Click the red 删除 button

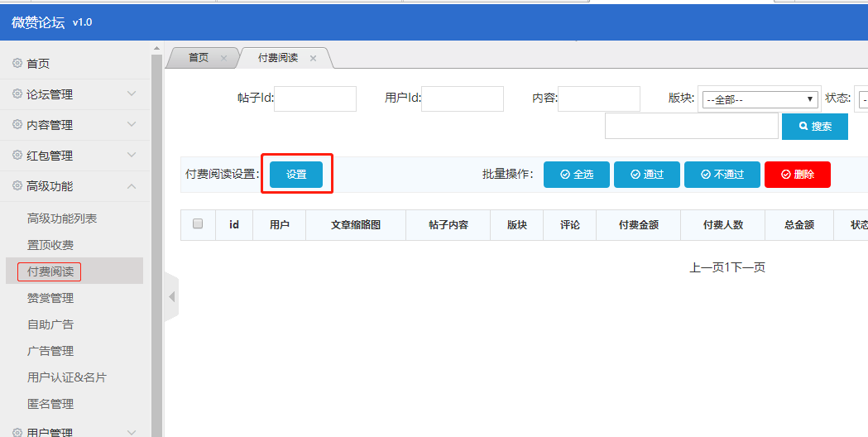click(x=797, y=175)
